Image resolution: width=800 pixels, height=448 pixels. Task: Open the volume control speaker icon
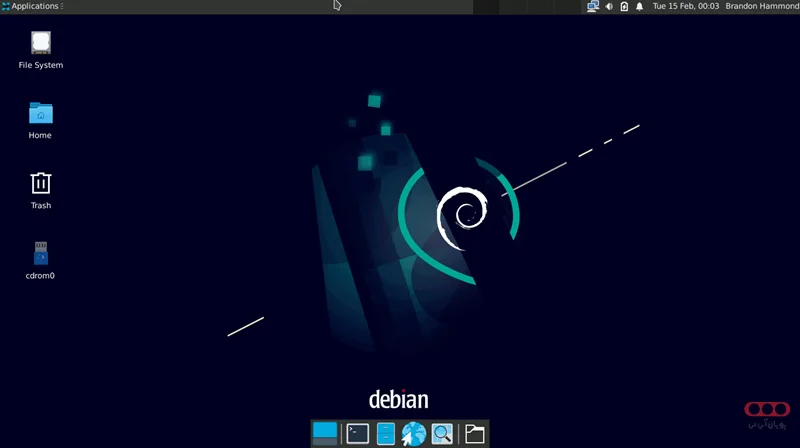(x=609, y=7)
